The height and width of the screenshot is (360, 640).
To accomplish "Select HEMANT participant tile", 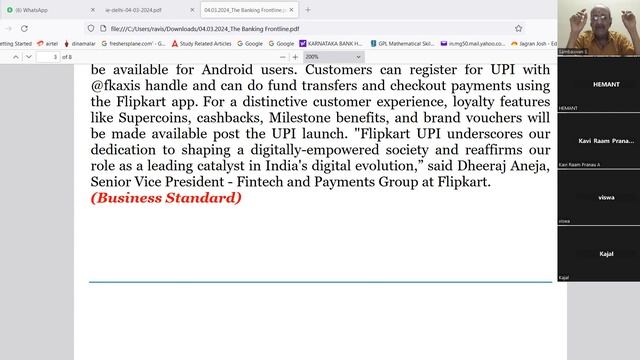I will click(599, 84).
